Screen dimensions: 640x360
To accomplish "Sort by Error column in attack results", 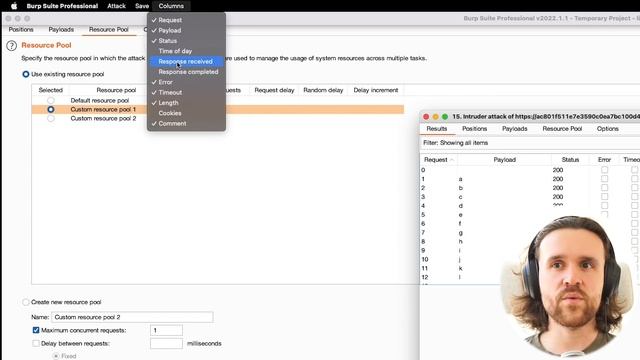I will point(604,160).
